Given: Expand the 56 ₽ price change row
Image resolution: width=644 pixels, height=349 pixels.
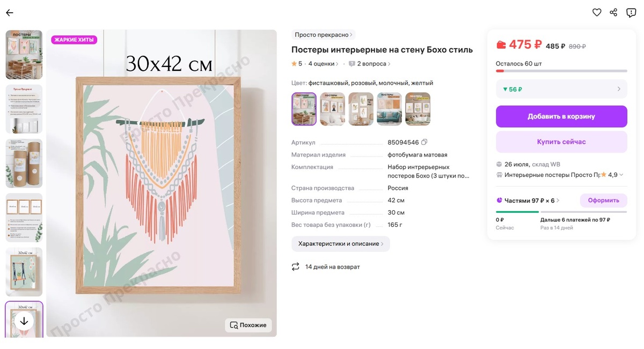Looking at the screenshot, I should [x=561, y=89].
